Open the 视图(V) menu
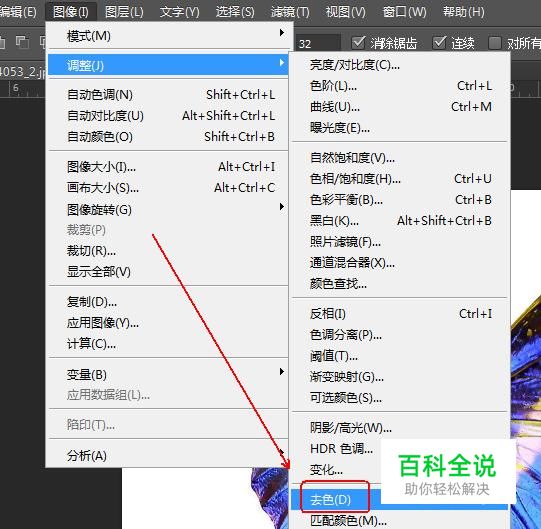Screen dimensions: 541x529 (345, 12)
